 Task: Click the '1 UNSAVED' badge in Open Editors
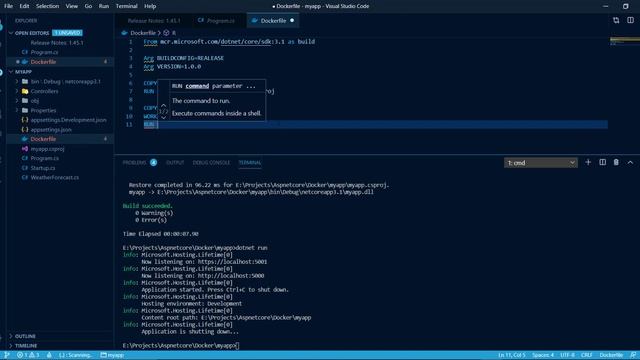67,33
